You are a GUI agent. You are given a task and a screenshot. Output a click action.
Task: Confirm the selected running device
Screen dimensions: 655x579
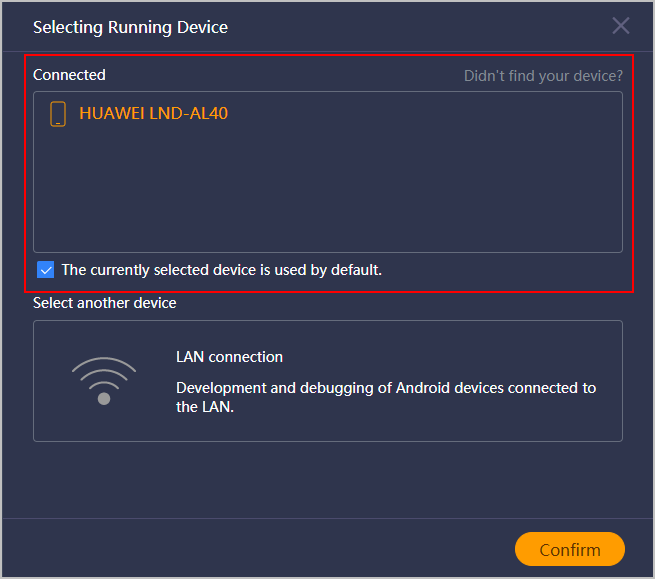coord(570,549)
